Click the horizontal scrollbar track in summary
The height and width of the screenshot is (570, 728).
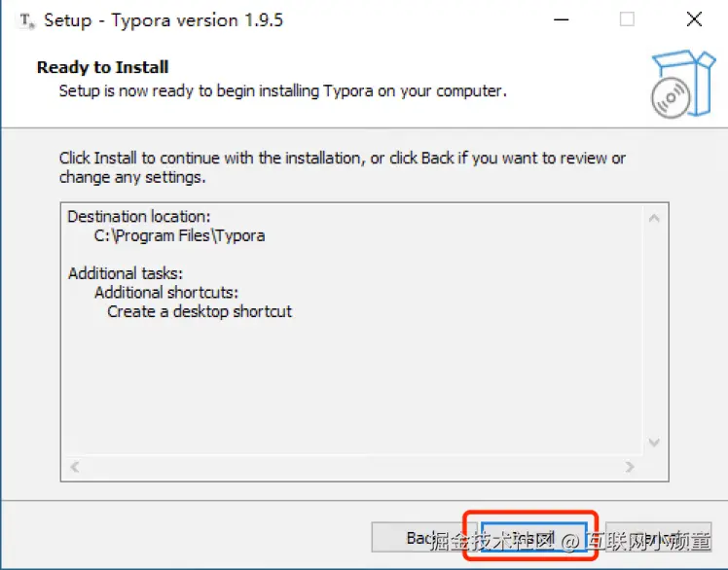tap(350, 468)
